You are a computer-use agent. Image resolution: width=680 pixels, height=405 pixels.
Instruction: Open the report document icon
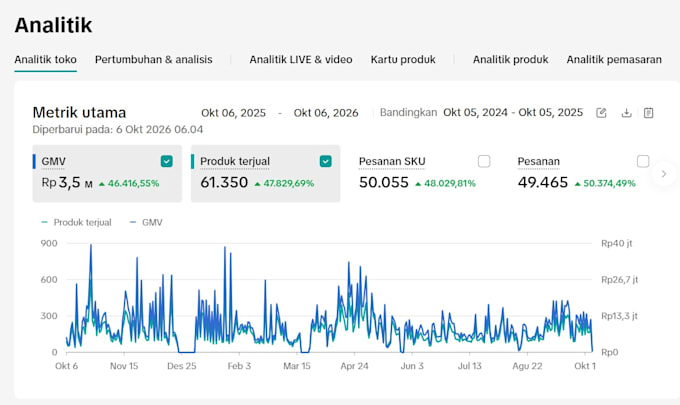pos(648,113)
